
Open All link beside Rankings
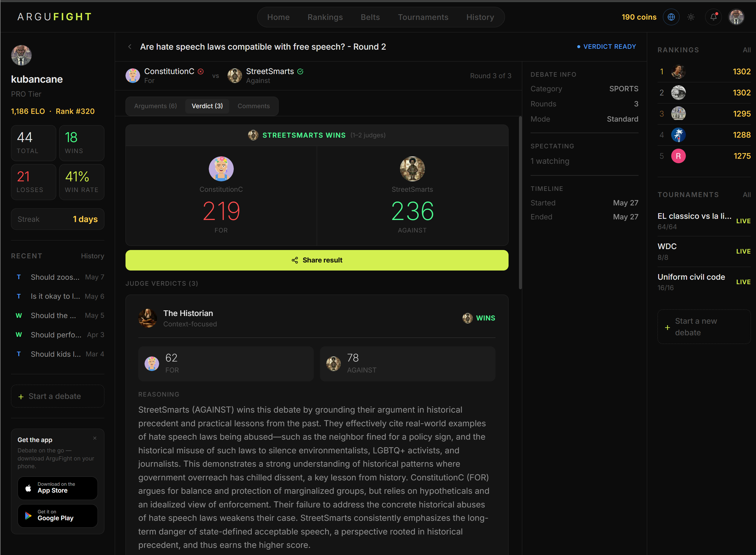coord(746,50)
